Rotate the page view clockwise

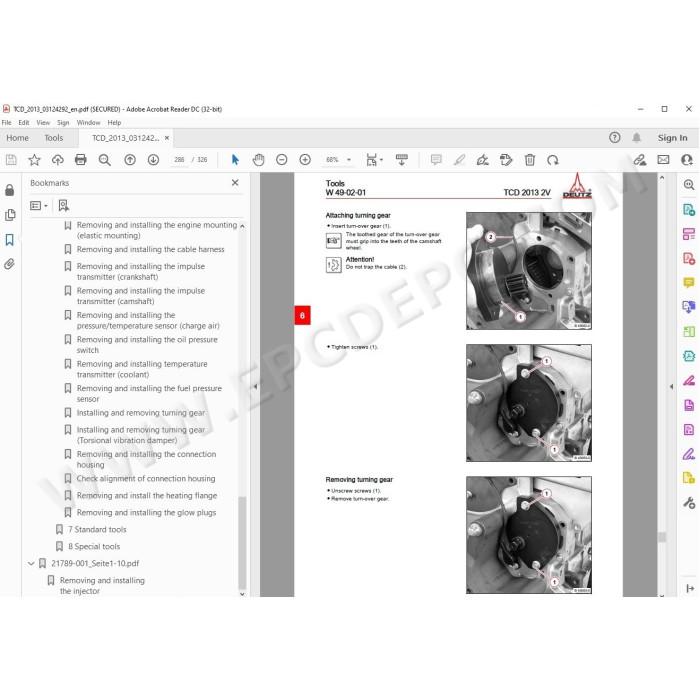[553, 160]
